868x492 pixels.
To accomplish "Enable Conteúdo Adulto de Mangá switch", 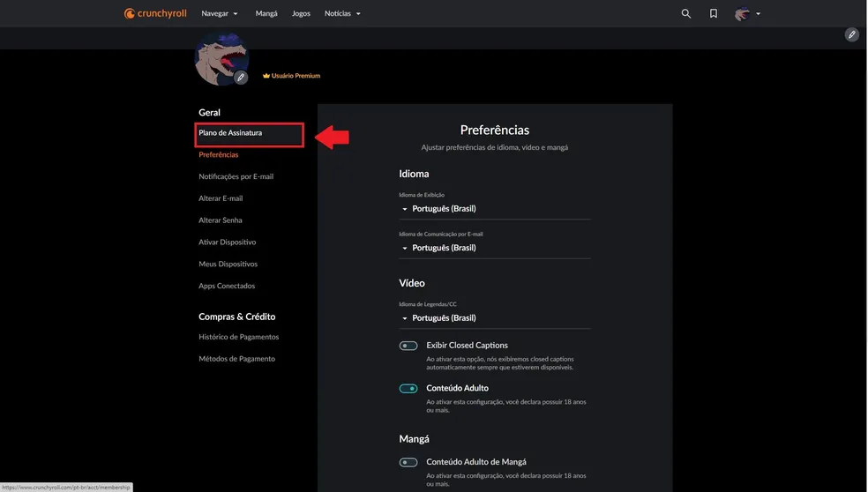I will pos(408,462).
